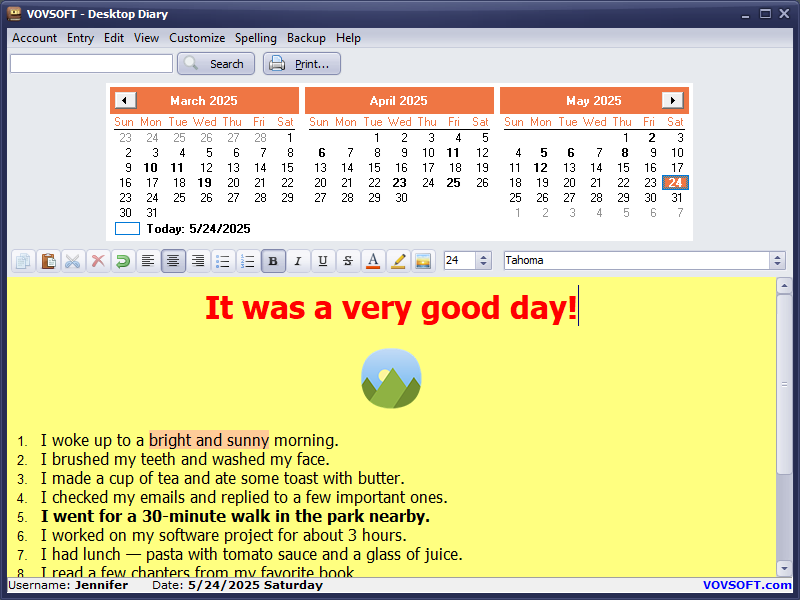Apply bulleted list formatting
This screenshot has height=600, width=800.
coord(223,261)
